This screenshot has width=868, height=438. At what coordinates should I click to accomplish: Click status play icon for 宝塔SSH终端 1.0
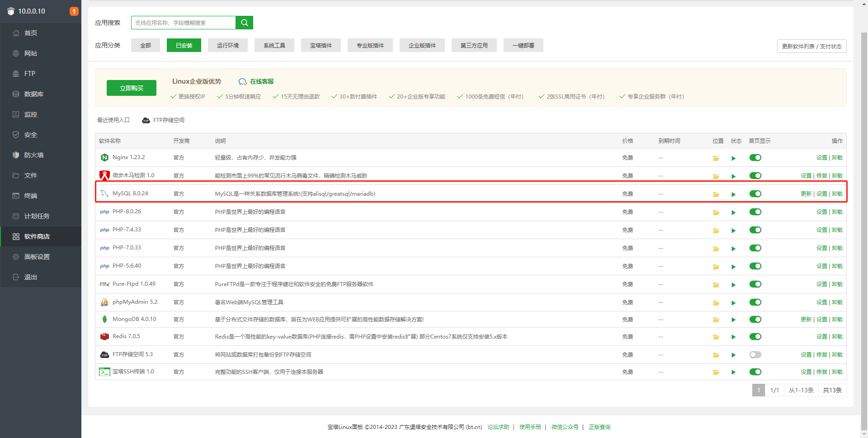click(x=734, y=372)
